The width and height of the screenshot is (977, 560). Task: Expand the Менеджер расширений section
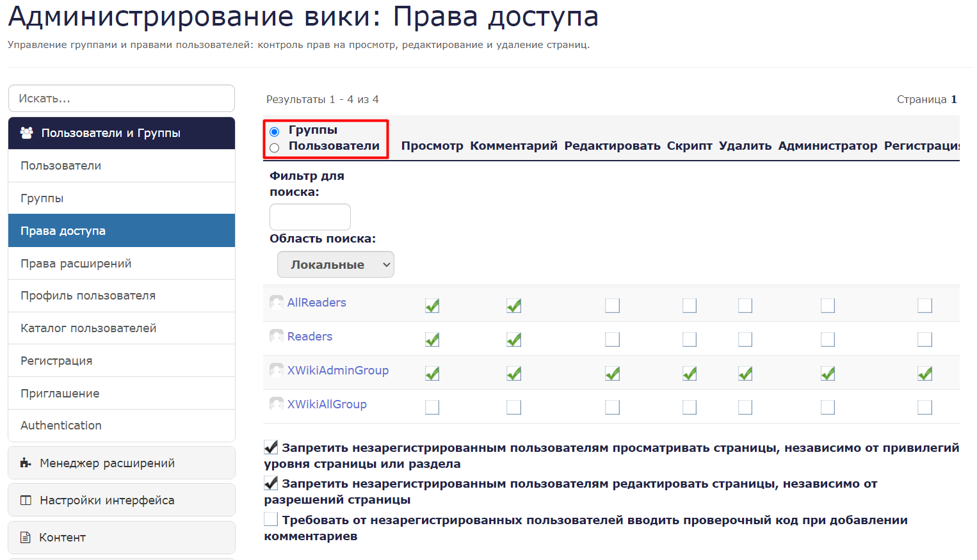122,463
